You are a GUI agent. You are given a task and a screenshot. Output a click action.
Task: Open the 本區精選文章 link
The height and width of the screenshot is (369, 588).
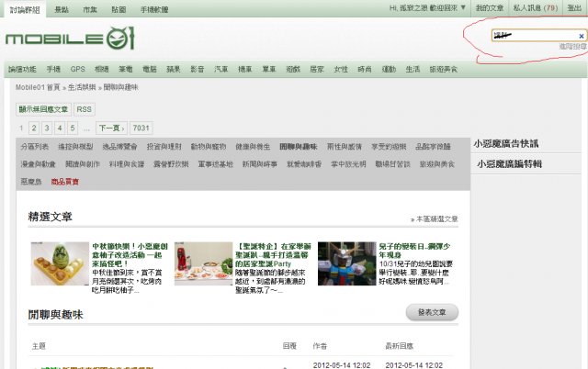pos(437,218)
